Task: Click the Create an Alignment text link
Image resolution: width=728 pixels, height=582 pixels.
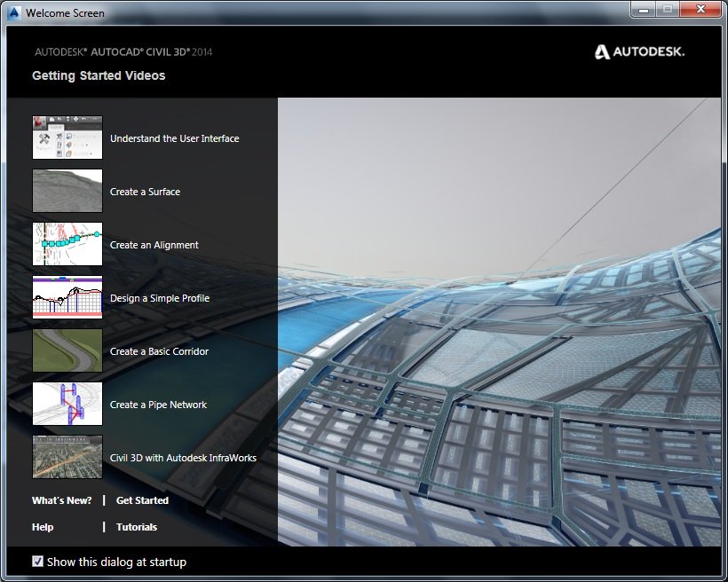Action: click(x=154, y=245)
